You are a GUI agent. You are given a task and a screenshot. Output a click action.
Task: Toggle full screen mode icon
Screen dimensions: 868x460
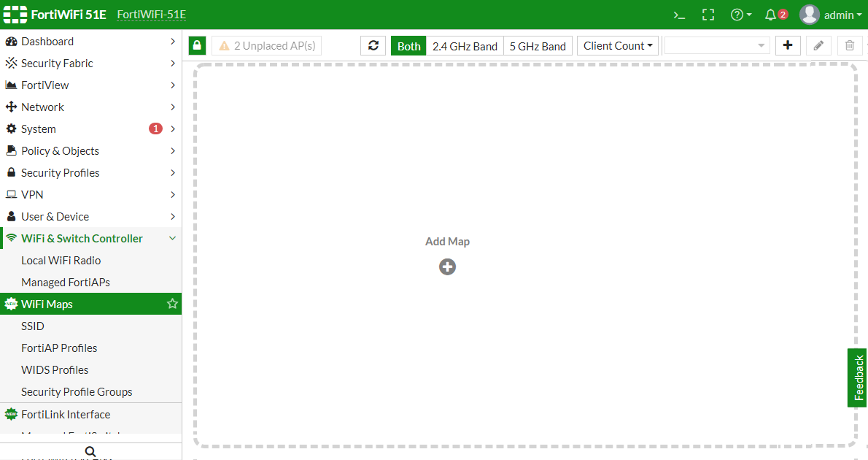(x=708, y=15)
